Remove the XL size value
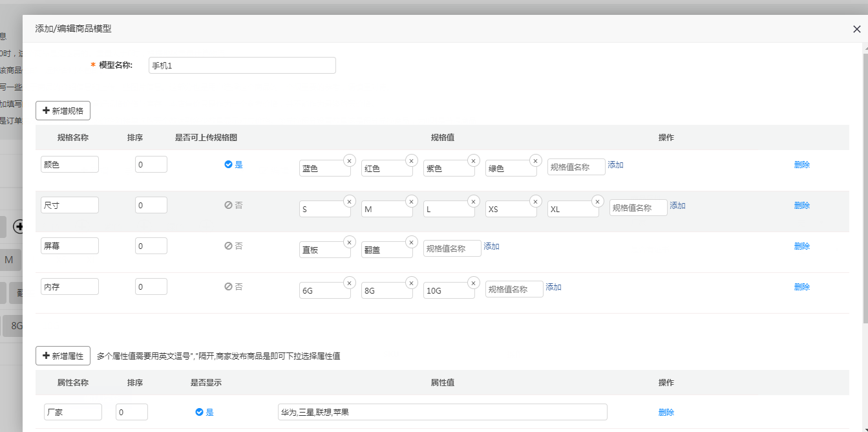Image resolution: width=868 pixels, height=432 pixels. point(597,200)
